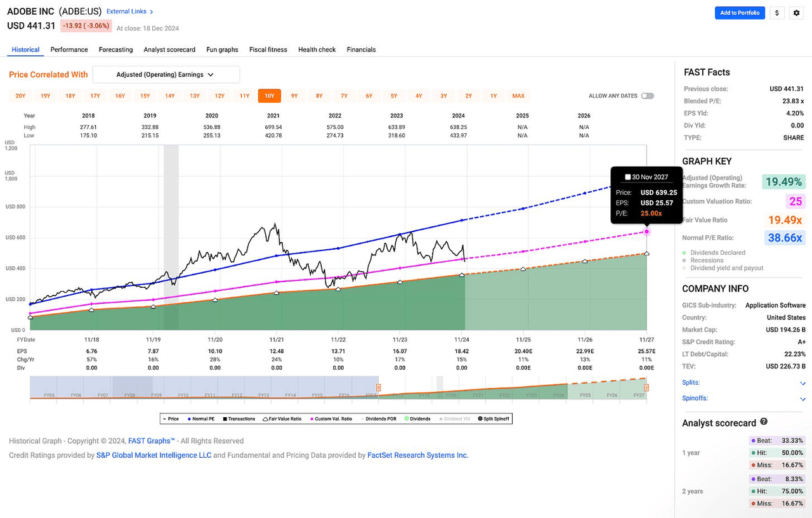Open the Forecasting tab
The width and height of the screenshot is (812, 518).
click(x=115, y=49)
